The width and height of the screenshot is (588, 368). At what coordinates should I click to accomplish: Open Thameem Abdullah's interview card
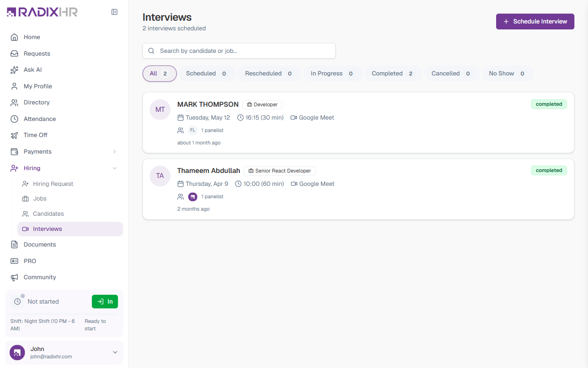tap(358, 189)
